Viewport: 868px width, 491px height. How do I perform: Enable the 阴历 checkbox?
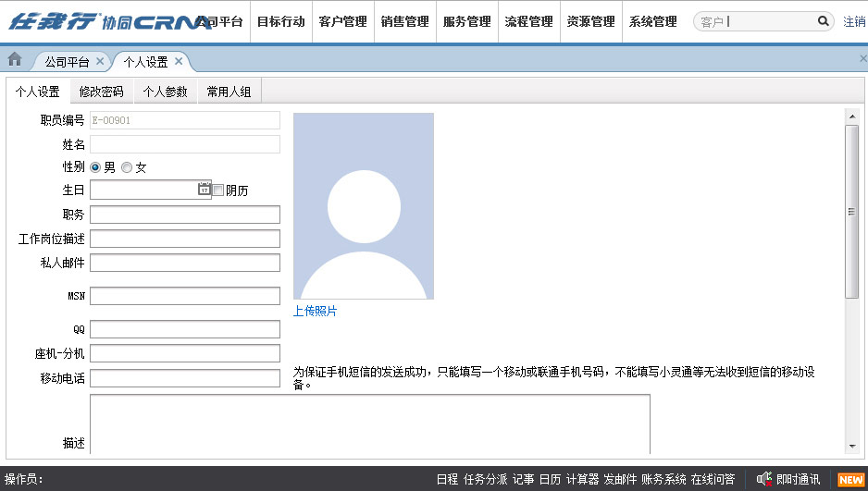tap(218, 190)
